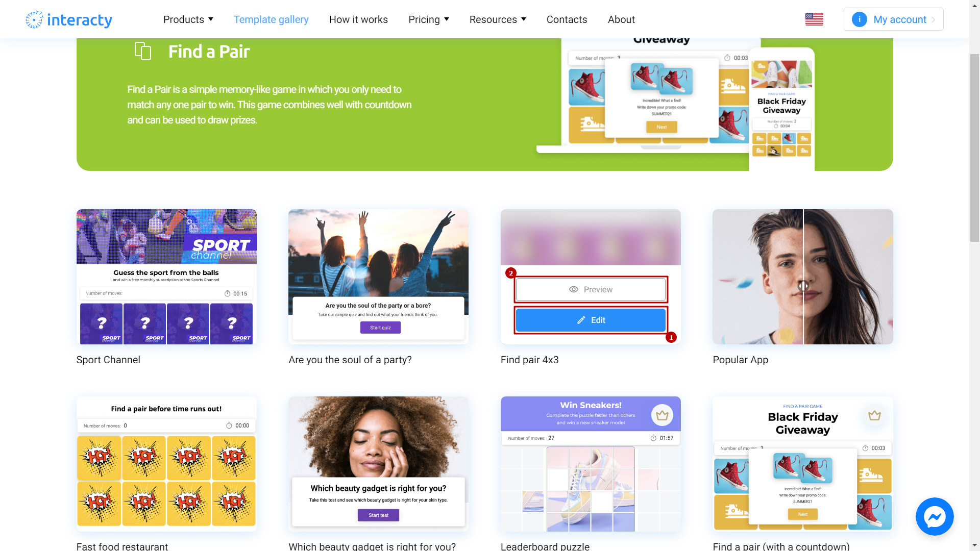This screenshot has width=980, height=551.
Task: Click the About navigation link
Action: click(621, 19)
